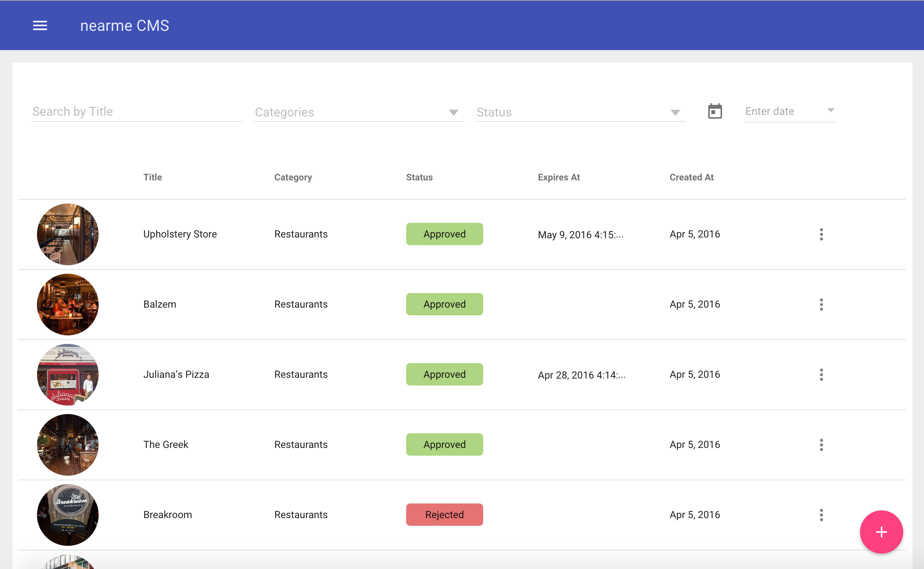
Task: Open the overflow menu for Upholstery Store
Action: click(822, 234)
